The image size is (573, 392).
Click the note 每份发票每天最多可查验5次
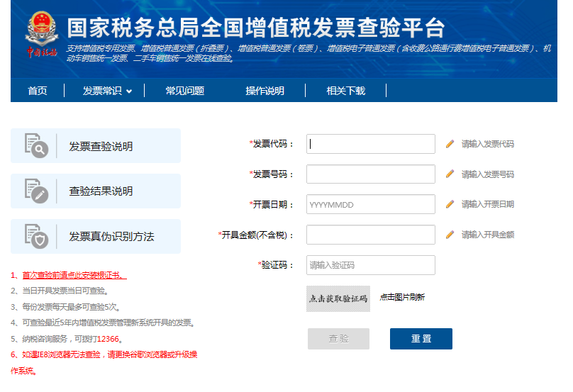(65, 307)
